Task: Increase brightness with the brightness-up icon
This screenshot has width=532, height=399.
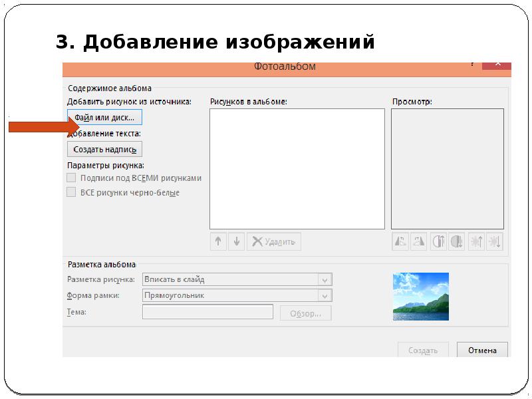Action: (x=476, y=242)
